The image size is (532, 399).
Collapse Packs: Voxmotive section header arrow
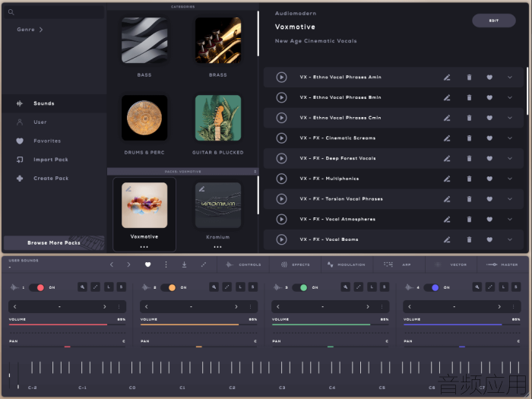pos(255,172)
